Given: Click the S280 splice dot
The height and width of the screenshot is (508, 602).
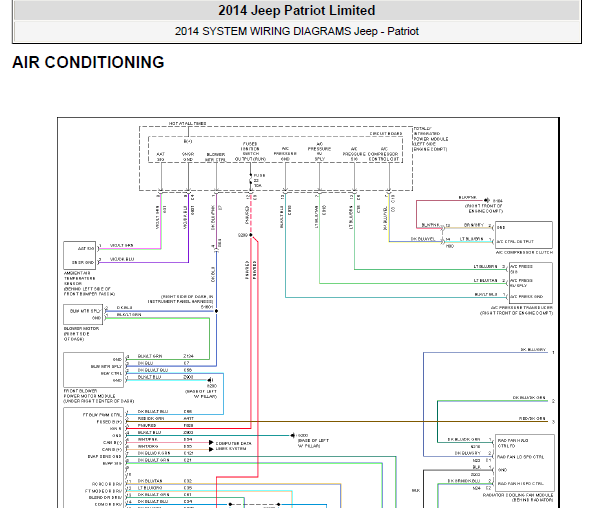Looking at the screenshot, I should [251, 235].
